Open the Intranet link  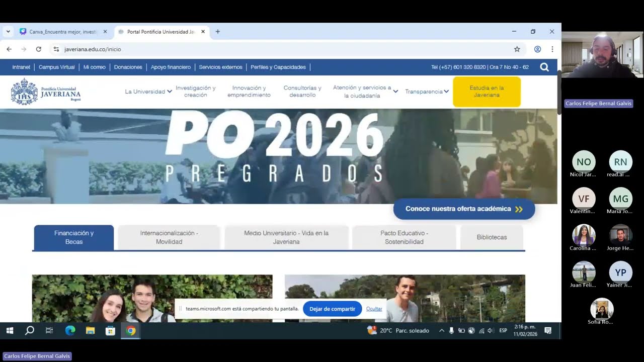pyautogui.click(x=21, y=67)
